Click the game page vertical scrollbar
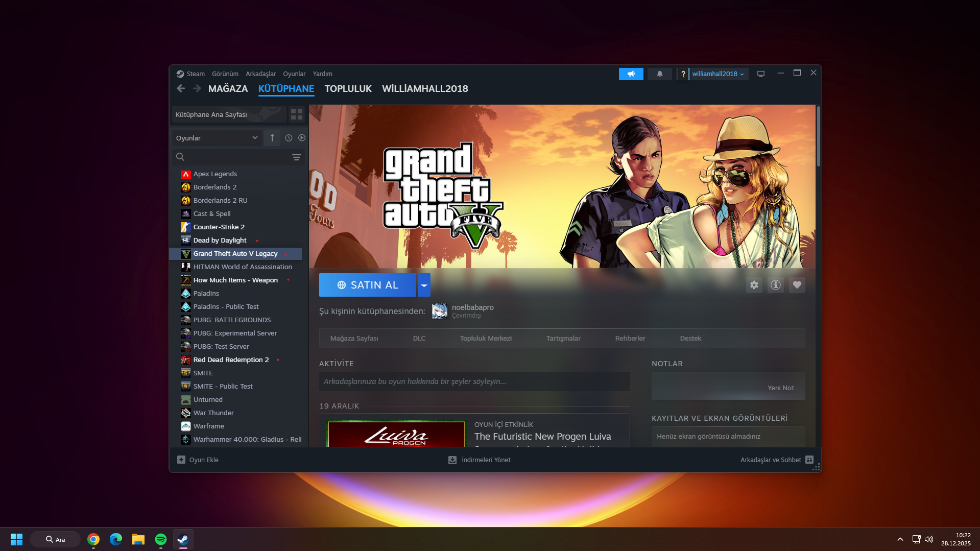The width and height of the screenshot is (980, 551). [819, 136]
